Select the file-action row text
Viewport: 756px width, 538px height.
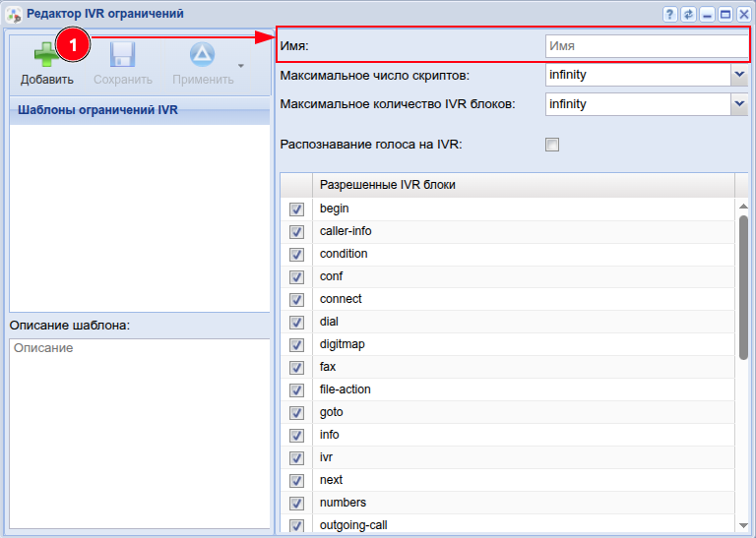point(346,389)
